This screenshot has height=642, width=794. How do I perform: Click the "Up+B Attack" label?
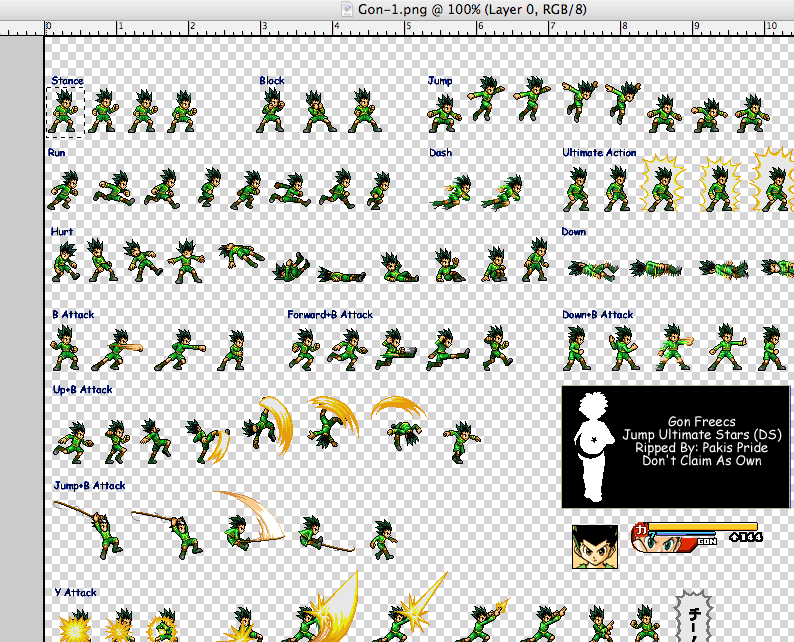coord(82,390)
